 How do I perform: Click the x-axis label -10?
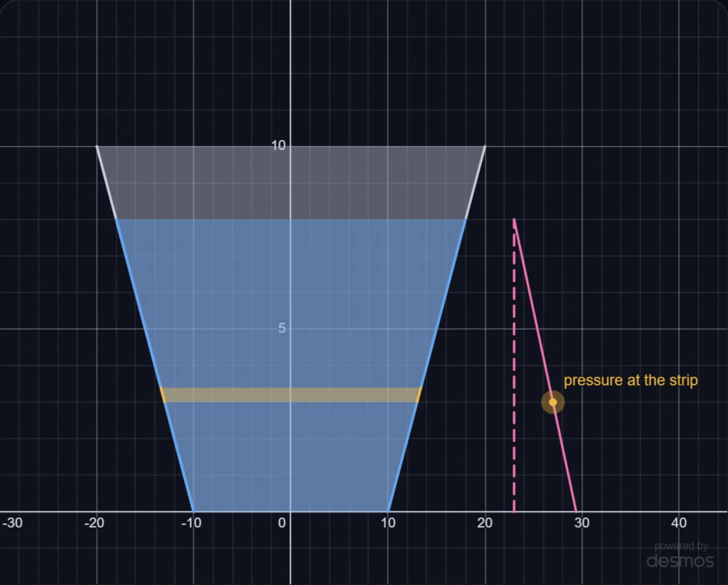pyautogui.click(x=191, y=523)
